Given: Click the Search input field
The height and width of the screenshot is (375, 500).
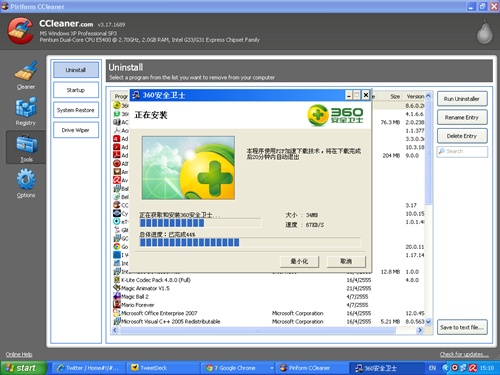Looking at the screenshot, I should tap(462, 151).
